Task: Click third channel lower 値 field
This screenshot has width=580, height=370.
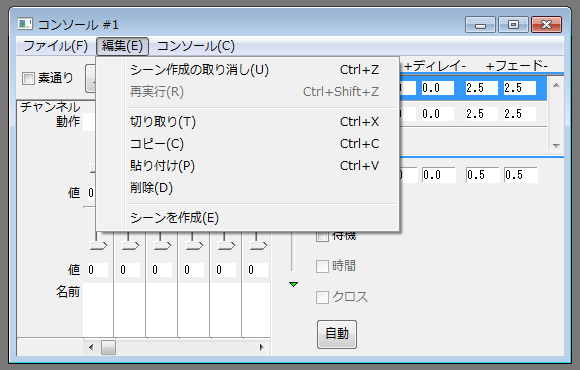Action: coord(162,270)
